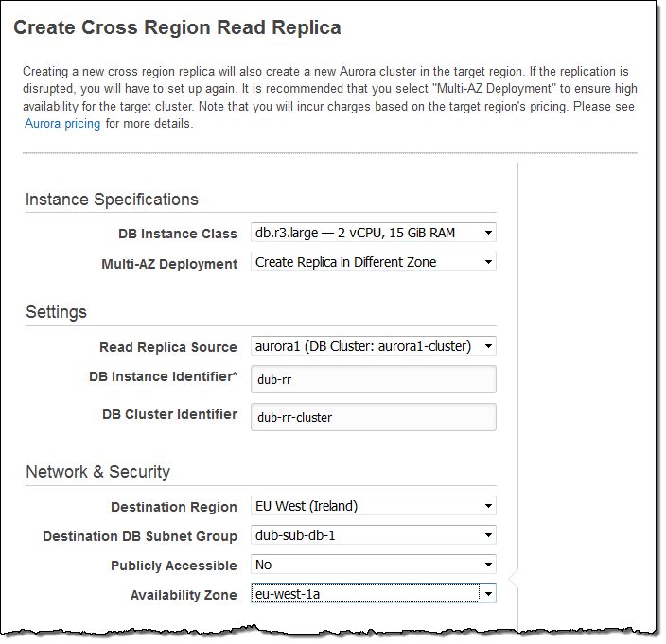Screen dimensions: 666x644
Task: Click the 'Availability Zone' label text
Action: [x=184, y=595]
